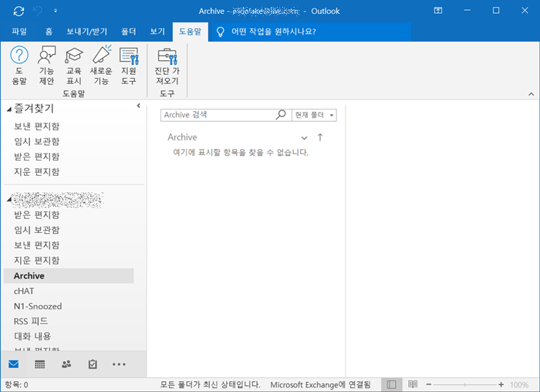Click the lightbulb Tell Me icon
This screenshot has height=392, width=540.
[x=221, y=32]
